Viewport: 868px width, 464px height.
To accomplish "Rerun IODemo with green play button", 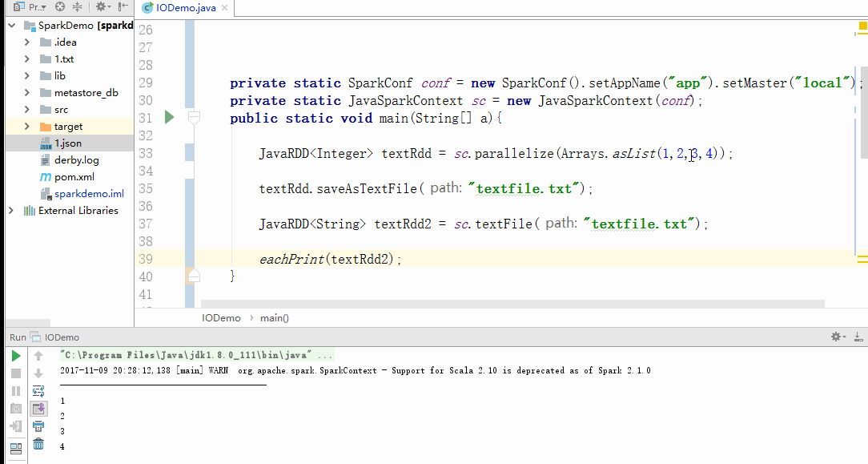I will tap(16, 356).
